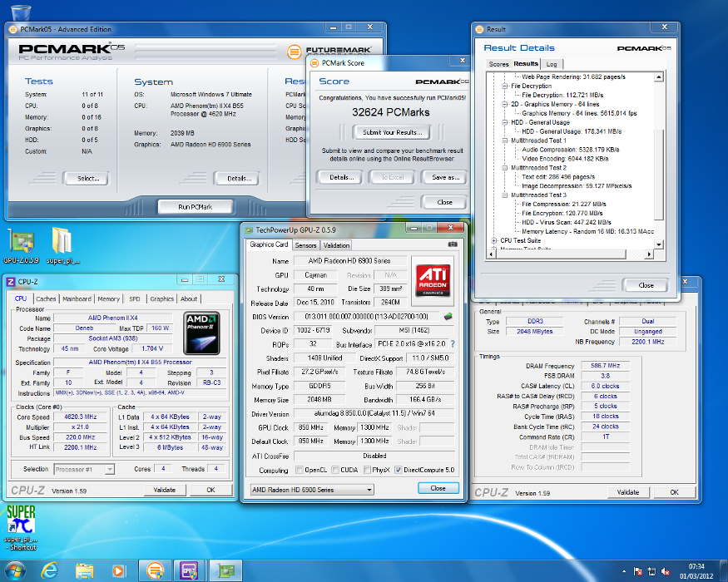The image size is (728, 582).
Task: Click Details button in PCMark Score
Action: (x=341, y=177)
